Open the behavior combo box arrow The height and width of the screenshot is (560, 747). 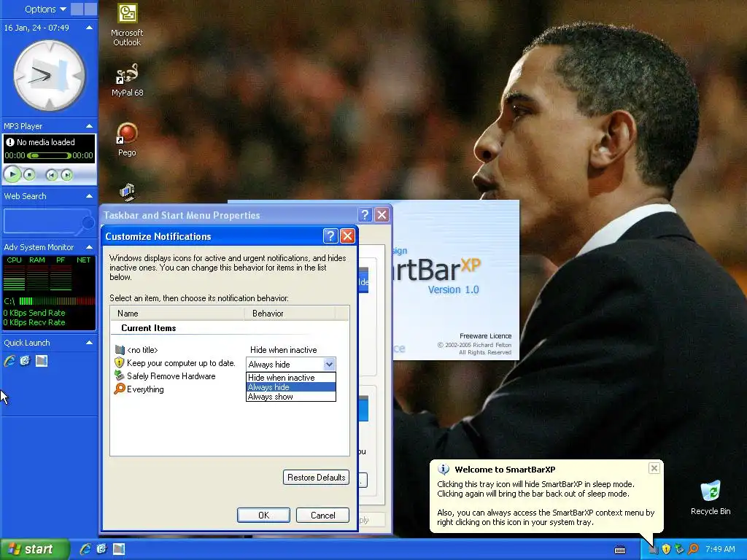(x=329, y=365)
